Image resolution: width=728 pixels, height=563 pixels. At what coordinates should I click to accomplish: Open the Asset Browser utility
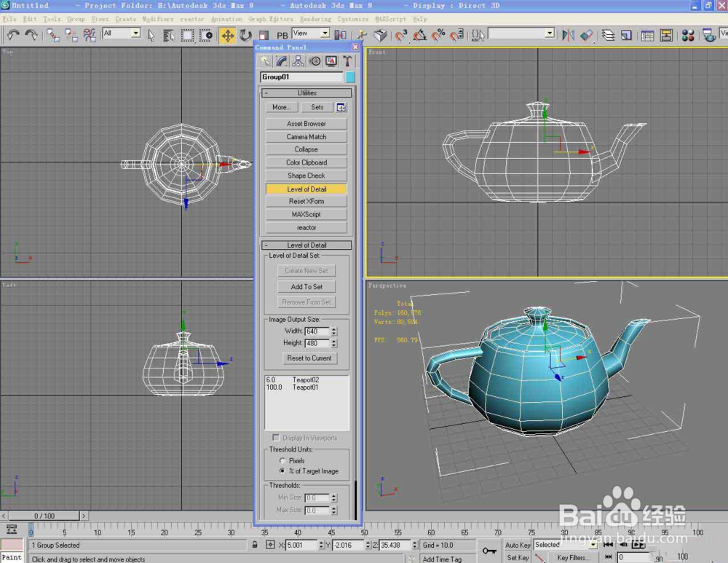point(306,124)
